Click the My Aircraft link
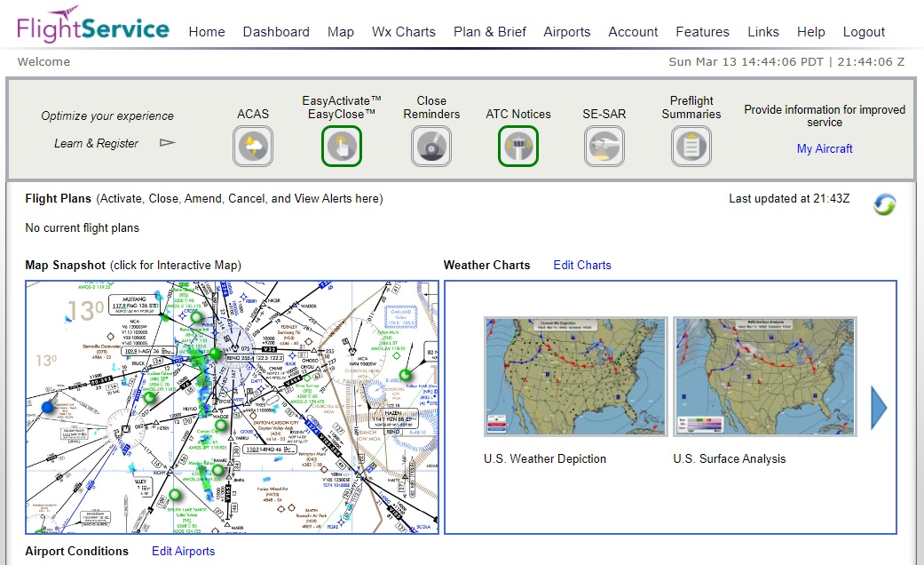This screenshot has height=565, width=924. 825,148
